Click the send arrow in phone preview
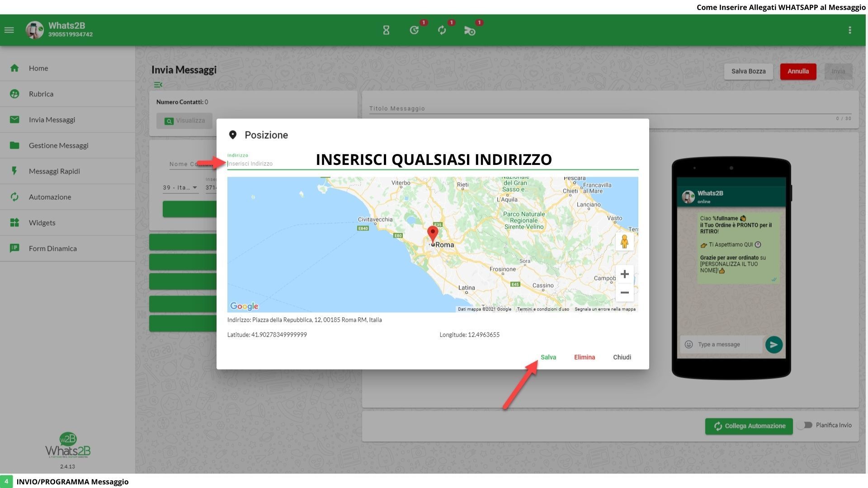This screenshot has height=488, width=868. tap(774, 345)
